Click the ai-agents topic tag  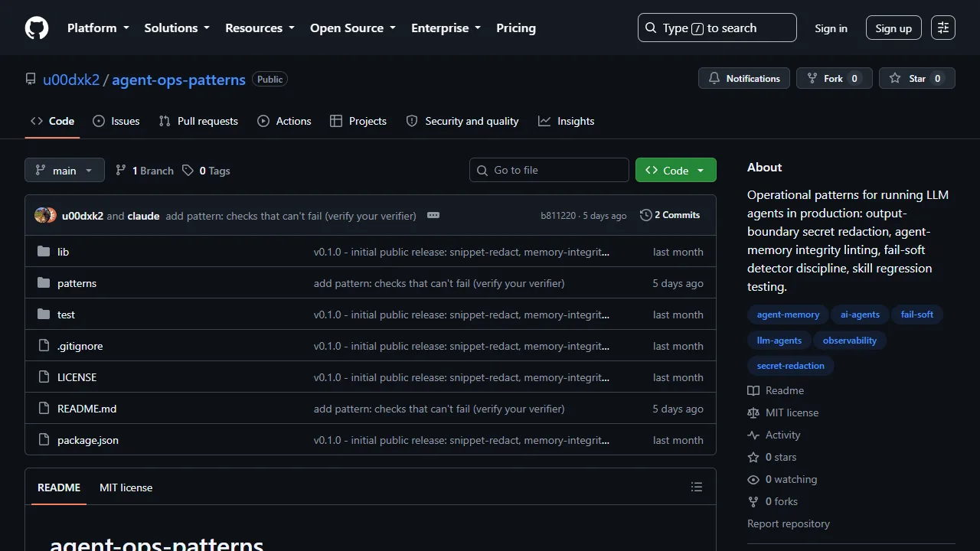tap(860, 315)
